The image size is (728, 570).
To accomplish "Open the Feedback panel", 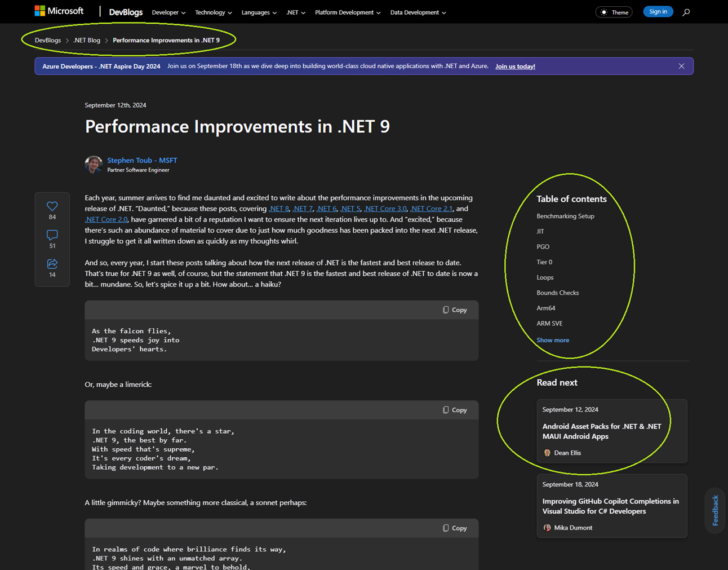I will click(714, 510).
